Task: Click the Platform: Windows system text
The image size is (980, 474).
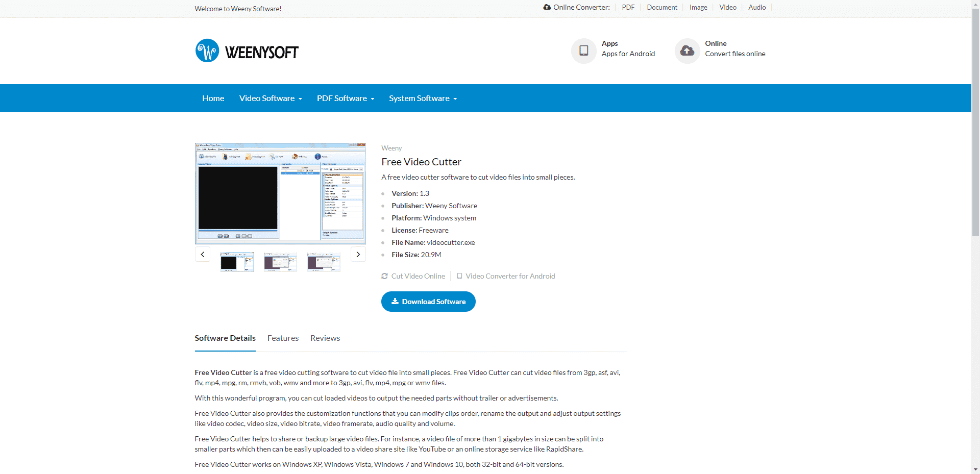Action: pos(434,218)
